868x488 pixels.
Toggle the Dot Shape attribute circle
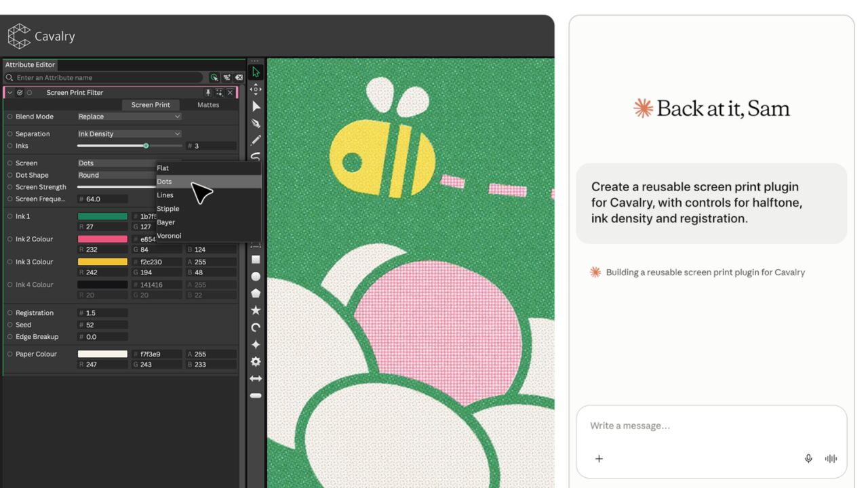[x=10, y=176]
